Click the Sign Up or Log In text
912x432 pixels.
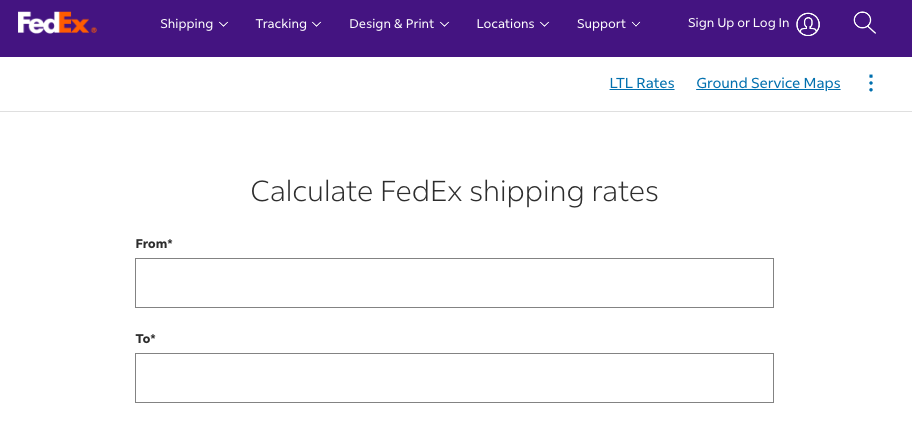click(739, 23)
